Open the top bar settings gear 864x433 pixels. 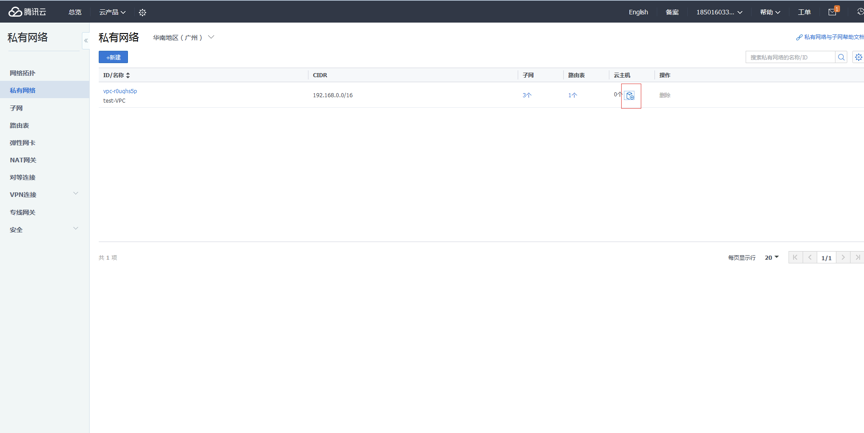click(x=142, y=13)
